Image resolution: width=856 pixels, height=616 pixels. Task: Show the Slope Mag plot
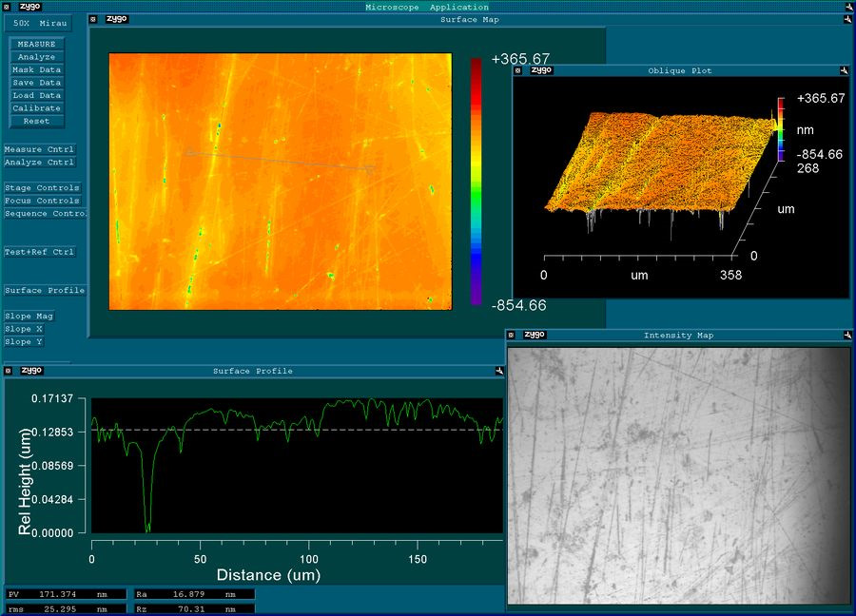(x=29, y=316)
